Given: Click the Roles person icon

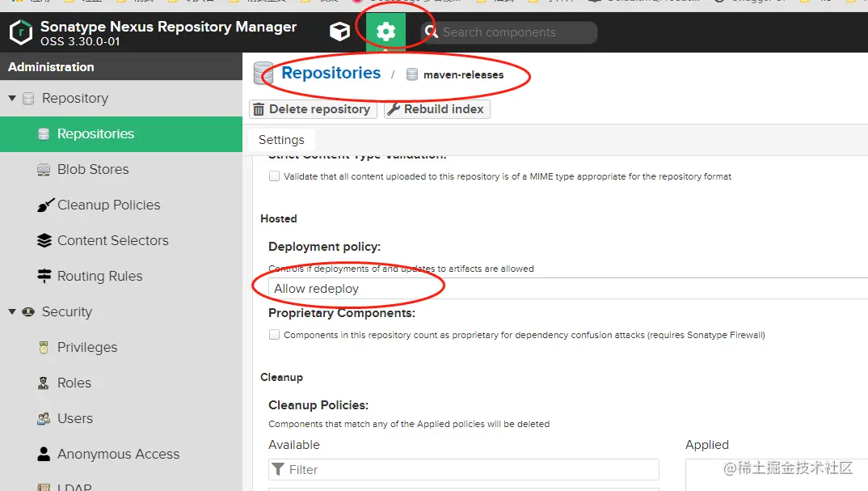Looking at the screenshot, I should point(43,383).
